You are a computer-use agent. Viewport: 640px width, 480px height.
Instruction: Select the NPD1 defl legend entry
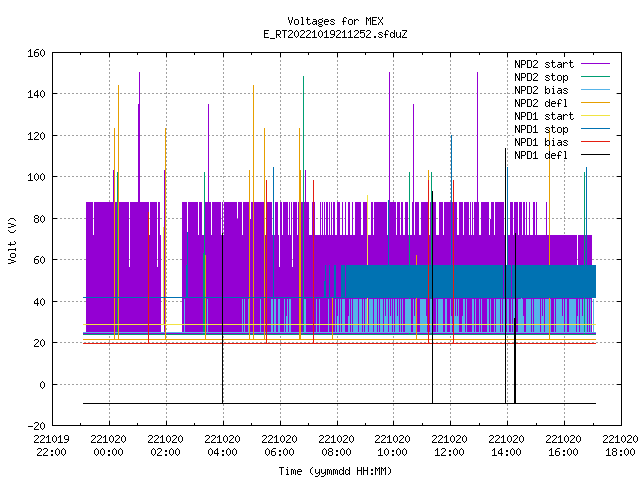tap(541, 156)
